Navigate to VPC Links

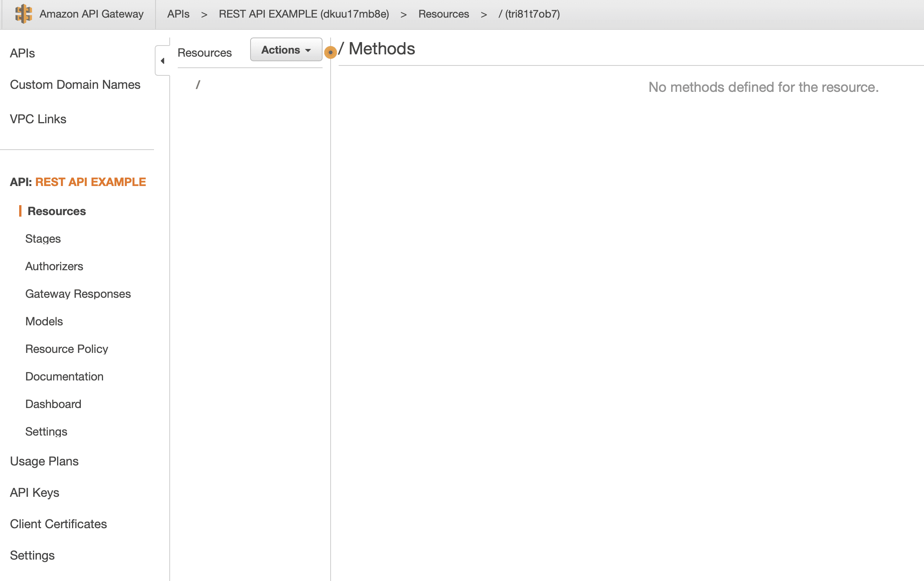pos(38,119)
